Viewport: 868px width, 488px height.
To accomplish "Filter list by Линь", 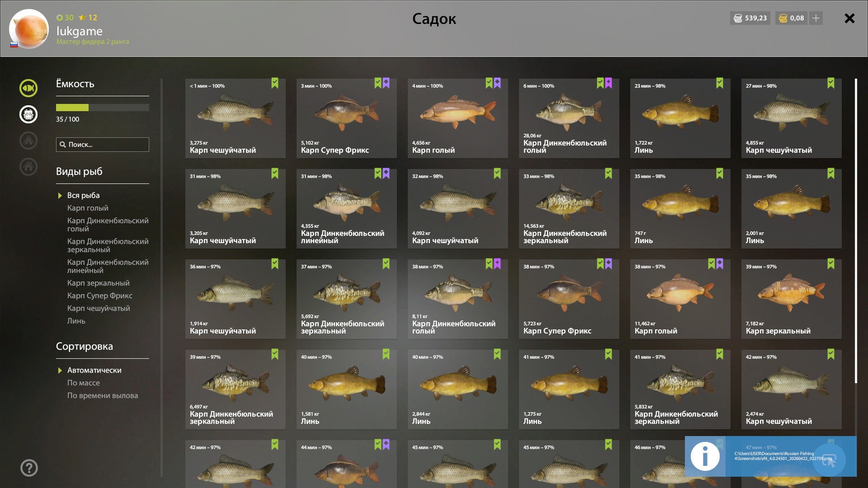I will [x=76, y=321].
